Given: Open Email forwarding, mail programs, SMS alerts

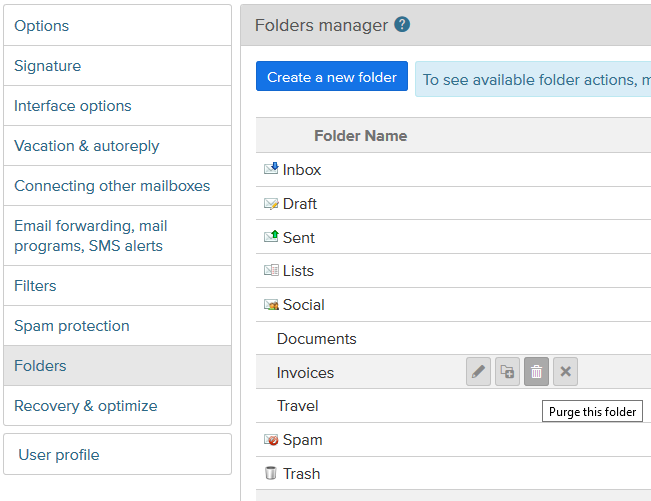Looking at the screenshot, I should [x=117, y=236].
